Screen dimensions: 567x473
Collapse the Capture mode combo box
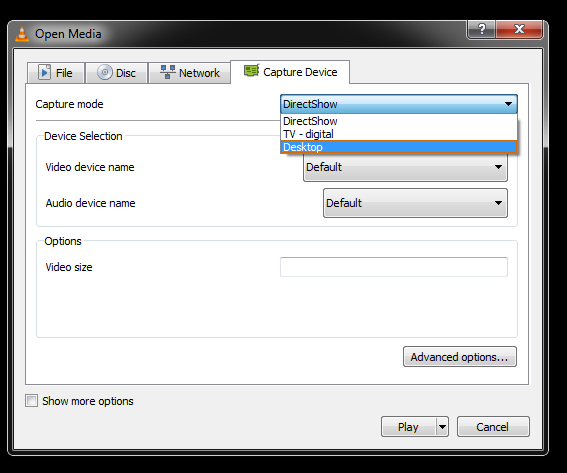point(399,104)
